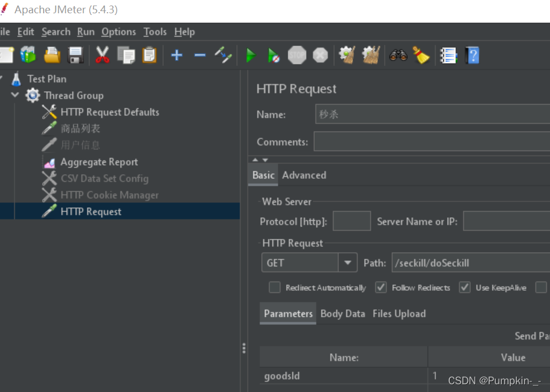Open the Templates toolbar icon
This screenshot has height=392, width=550.
(x=28, y=55)
